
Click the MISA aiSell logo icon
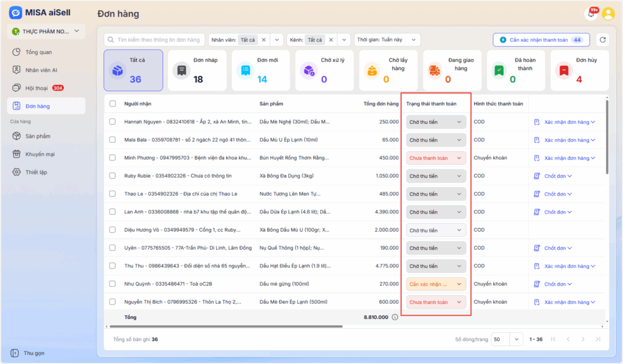coord(15,13)
